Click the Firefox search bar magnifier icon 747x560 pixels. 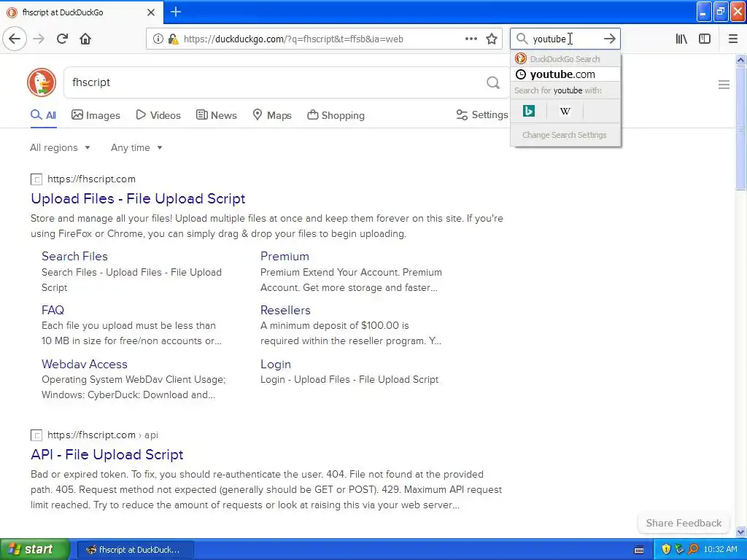[522, 39]
